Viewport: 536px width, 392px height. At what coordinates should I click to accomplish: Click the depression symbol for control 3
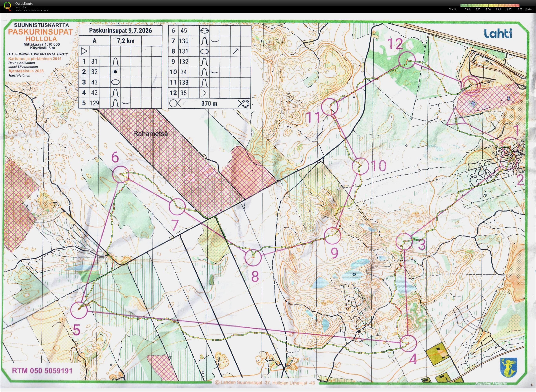(x=115, y=82)
